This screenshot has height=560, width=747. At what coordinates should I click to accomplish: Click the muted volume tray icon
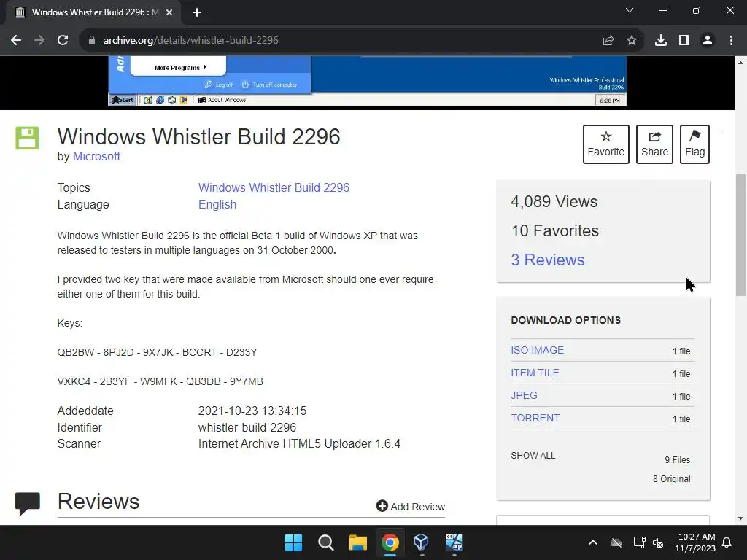point(658,542)
